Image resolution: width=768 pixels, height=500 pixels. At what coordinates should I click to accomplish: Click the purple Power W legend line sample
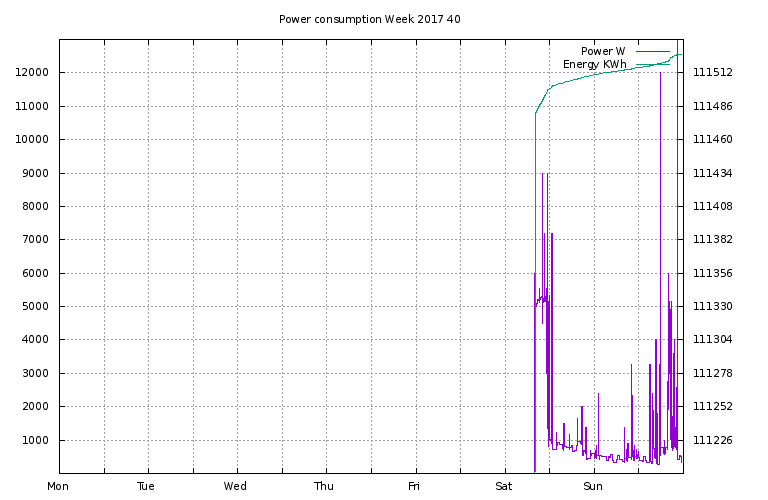[x=653, y=51]
